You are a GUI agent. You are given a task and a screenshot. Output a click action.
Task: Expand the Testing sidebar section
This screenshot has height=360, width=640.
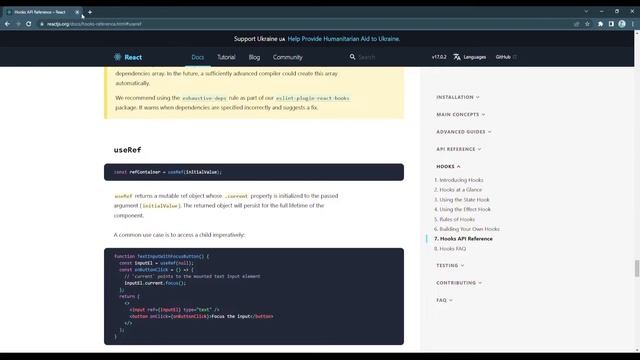coord(450,265)
